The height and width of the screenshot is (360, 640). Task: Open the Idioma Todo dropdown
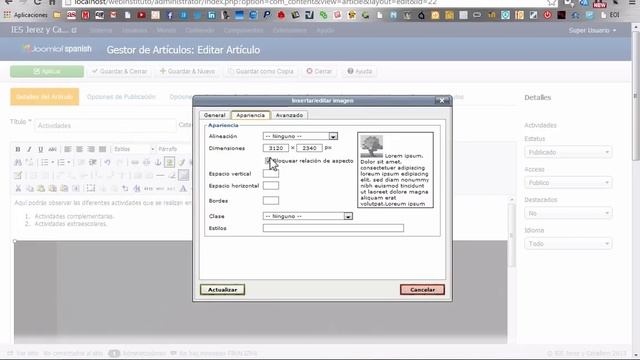click(x=568, y=244)
